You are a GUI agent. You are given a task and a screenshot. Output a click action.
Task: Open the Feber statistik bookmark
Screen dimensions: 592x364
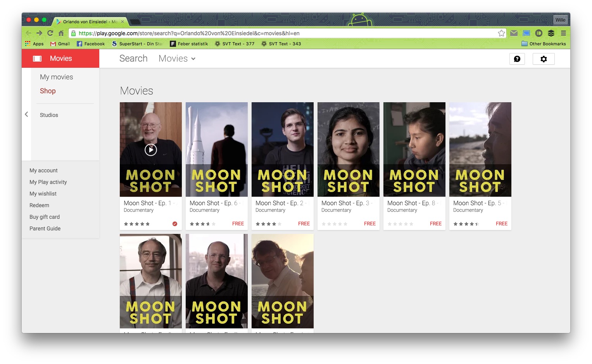[x=189, y=44]
